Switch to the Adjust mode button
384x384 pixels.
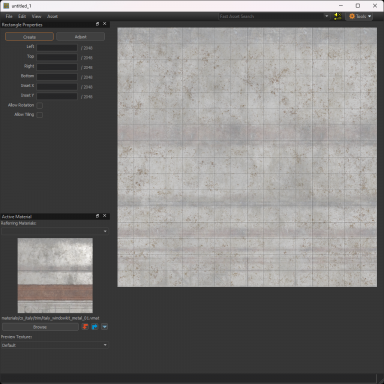point(80,37)
